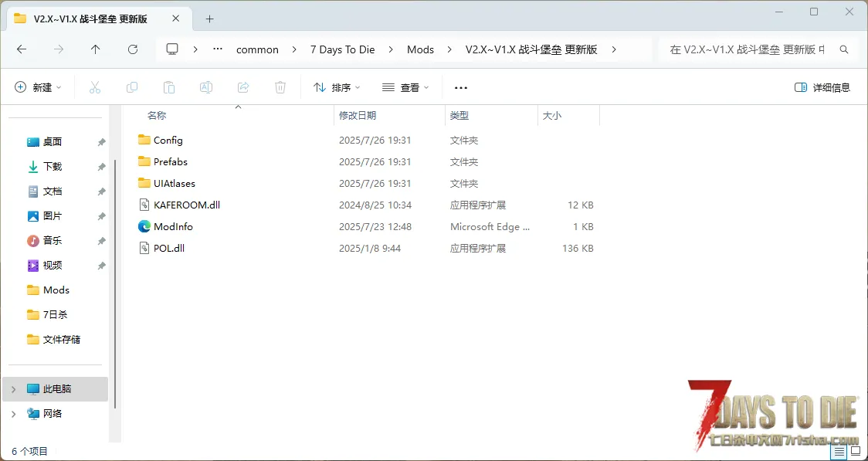Click the Copy icon in toolbar

pyautogui.click(x=132, y=87)
